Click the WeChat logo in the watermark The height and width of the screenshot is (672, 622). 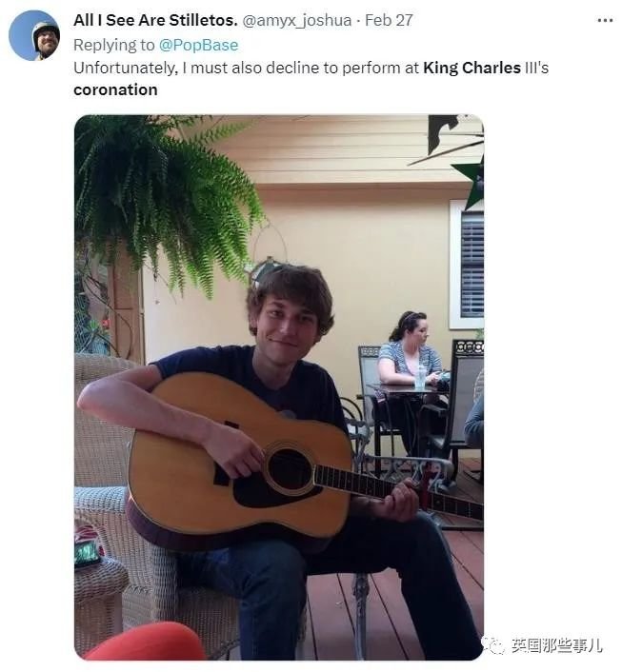click(493, 644)
